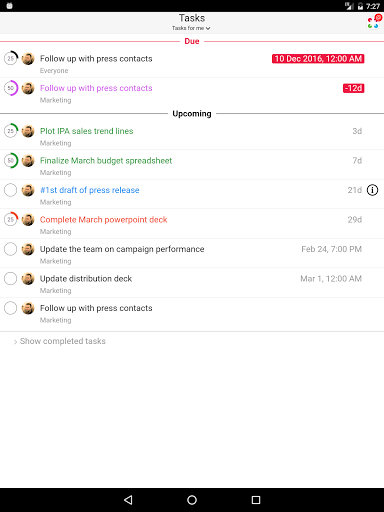
Task: Select the Feb 24, 7:00 PM due time
Action: (x=331, y=249)
